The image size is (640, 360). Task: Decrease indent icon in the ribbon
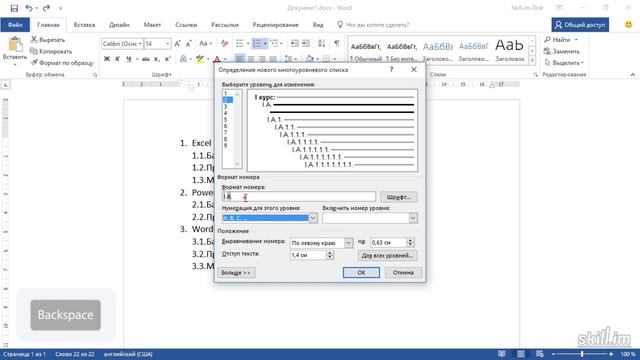click(294, 43)
